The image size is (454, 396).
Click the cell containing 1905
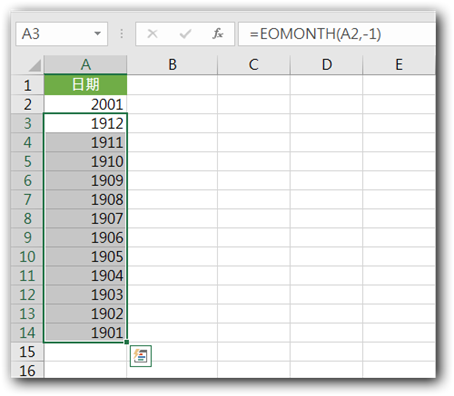(85, 256)
